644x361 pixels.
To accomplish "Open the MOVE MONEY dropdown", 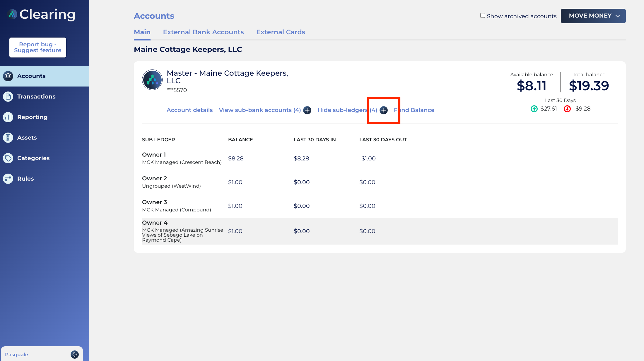I will (593, 16).
